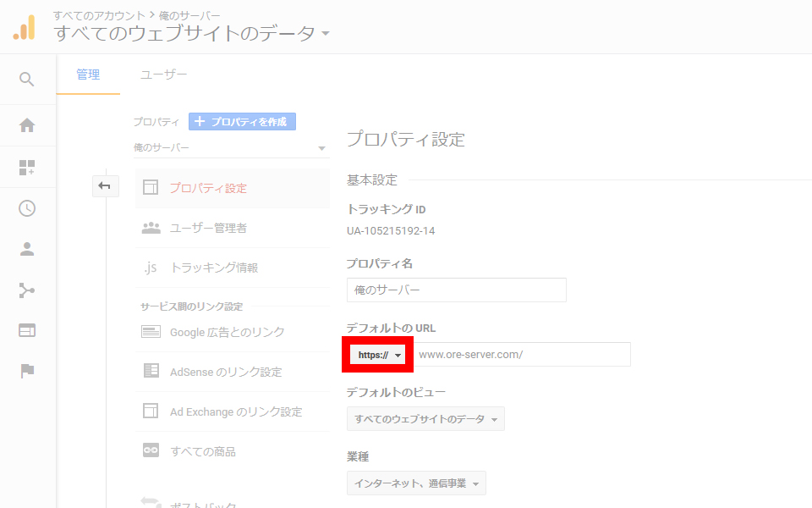
Task: Click the すべての商品 link icon
Action: click(151, 450)
